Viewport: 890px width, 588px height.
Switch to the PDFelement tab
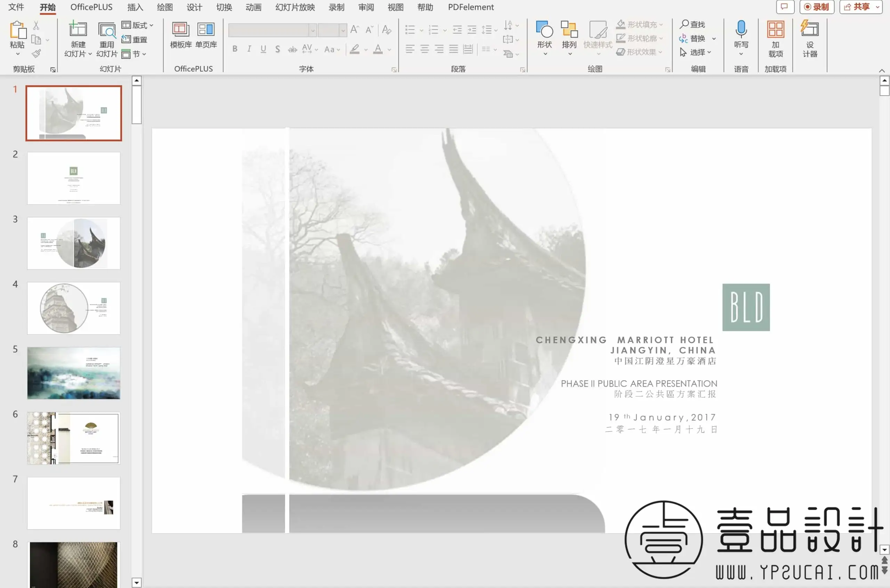[x=471, y=7]
